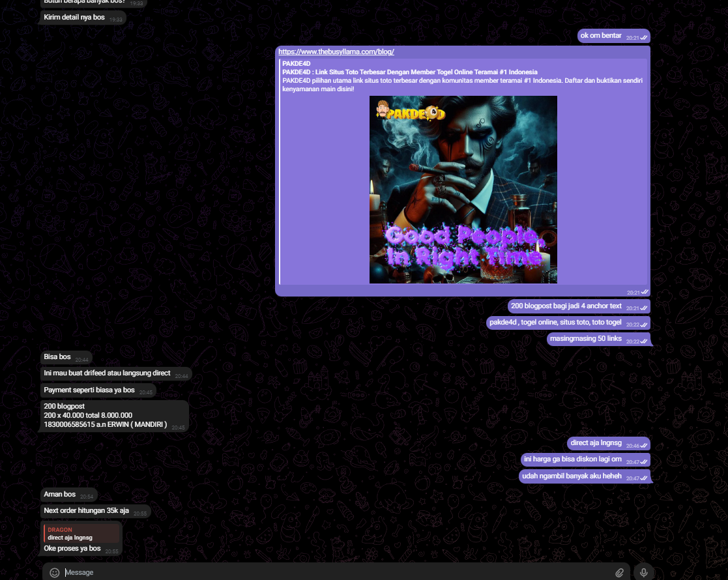Click the "200 blogpost bagi jadi 4 anchor text" bubble

coord(566,306)
